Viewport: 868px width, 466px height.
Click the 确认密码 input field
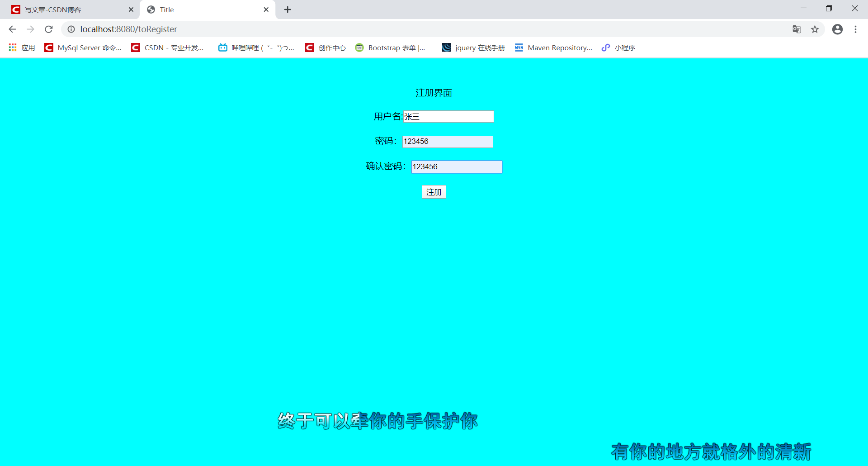[x=457, y=167]
